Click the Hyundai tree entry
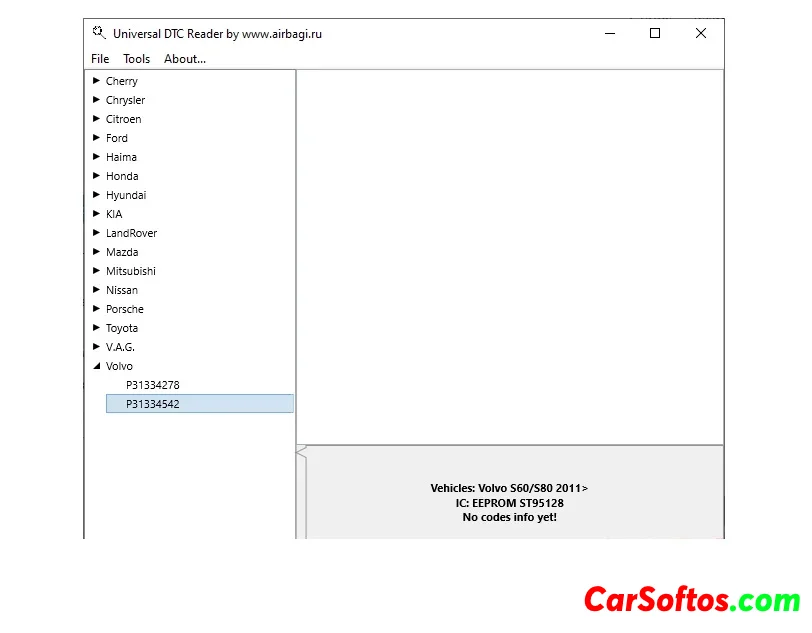The width and height of the screenshot is (812, 633). point(126,195)
